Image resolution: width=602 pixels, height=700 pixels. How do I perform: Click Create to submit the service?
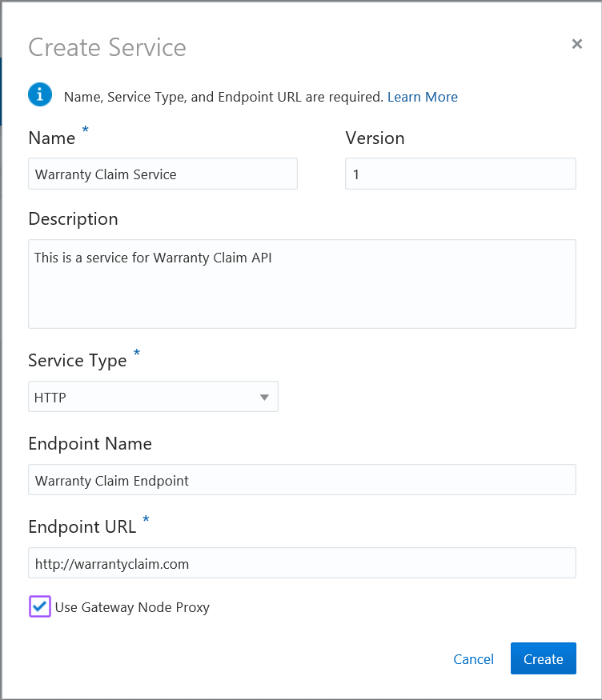tap(543, 659)
